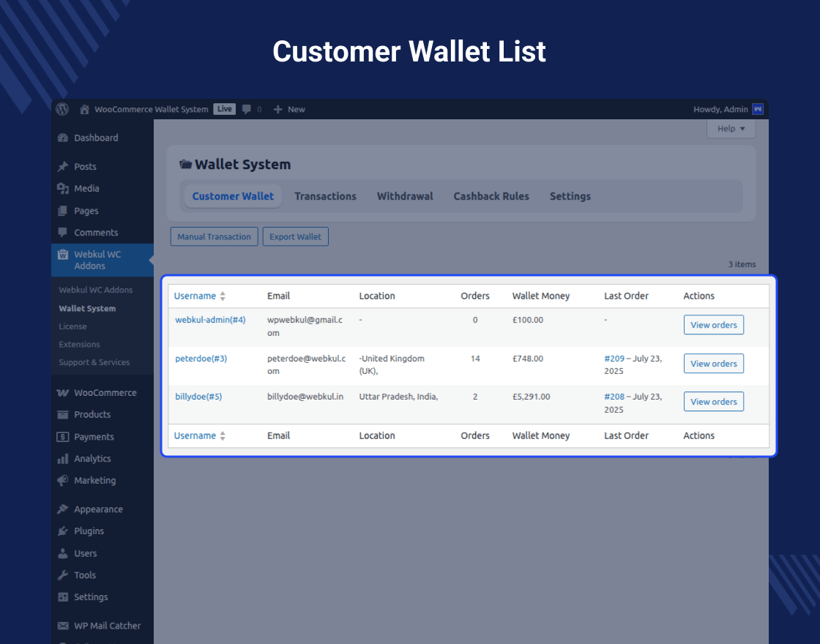The height and width of the screenshot is (644, 820).
Task: Switch to Customer Wallet tab
Action: pos(233,197)
